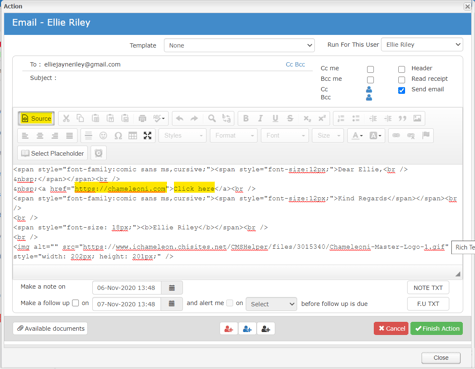Open the text color picker
The height and width of the screenshot is (369, 475).
[x=357, y=136]
